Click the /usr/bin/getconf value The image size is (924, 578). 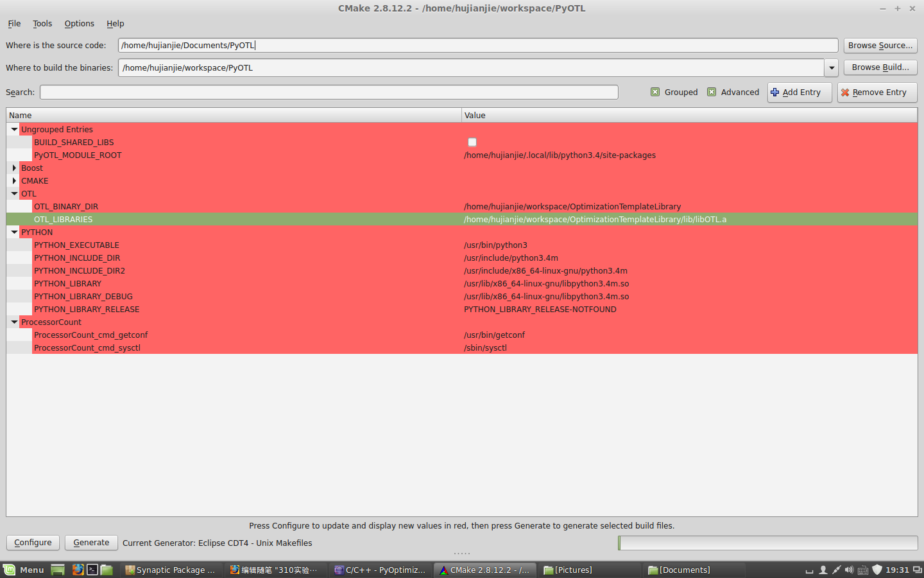494,335
